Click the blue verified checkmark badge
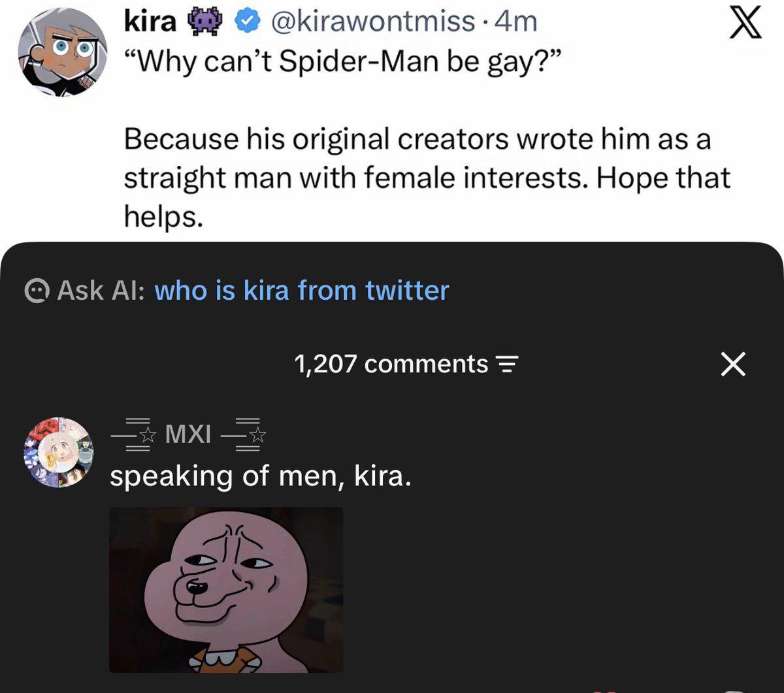This screenshot has width=784, height=693. click(x=246, y=22)
